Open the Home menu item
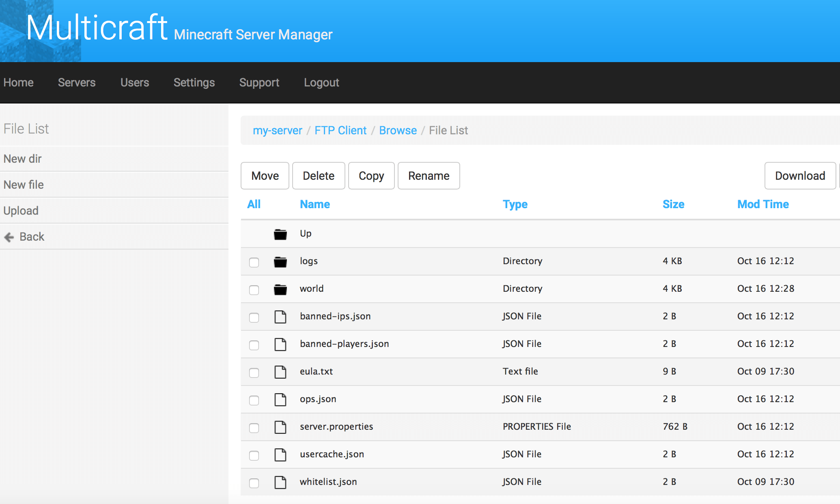The image size is (840, 504). (19, 82)
